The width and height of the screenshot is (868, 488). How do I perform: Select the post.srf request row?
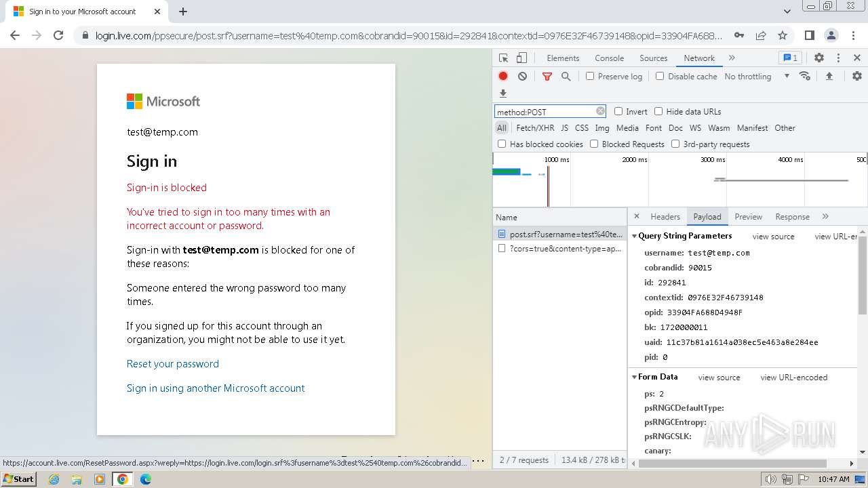(x=560, y=234)
